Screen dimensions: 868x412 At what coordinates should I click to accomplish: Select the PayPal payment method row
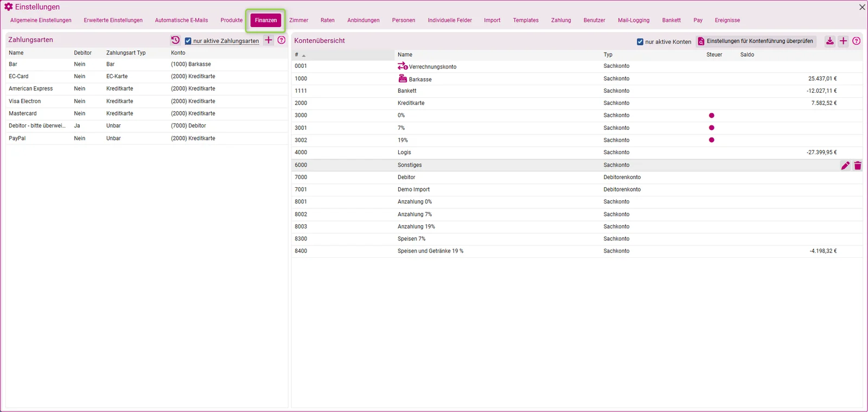[146, 138]
